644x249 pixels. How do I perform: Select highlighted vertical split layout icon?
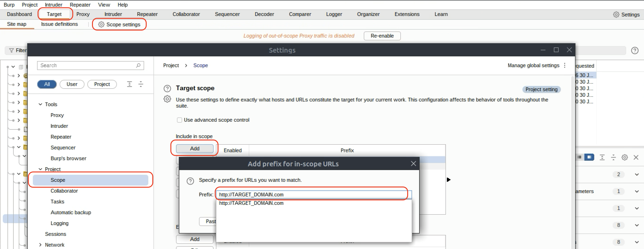pyautogui.click(x=589, y=157)
